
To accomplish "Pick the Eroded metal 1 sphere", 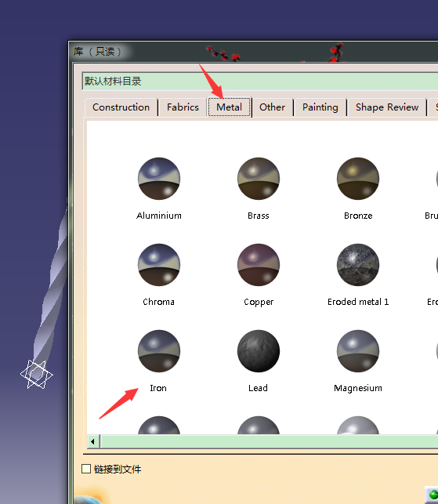I will 358,264.
